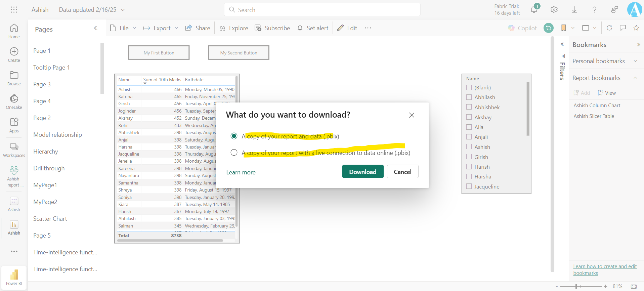Collapse the Report bookmarks section
Image resolution: width=644 pixels, height=291 pixels.
635,78
